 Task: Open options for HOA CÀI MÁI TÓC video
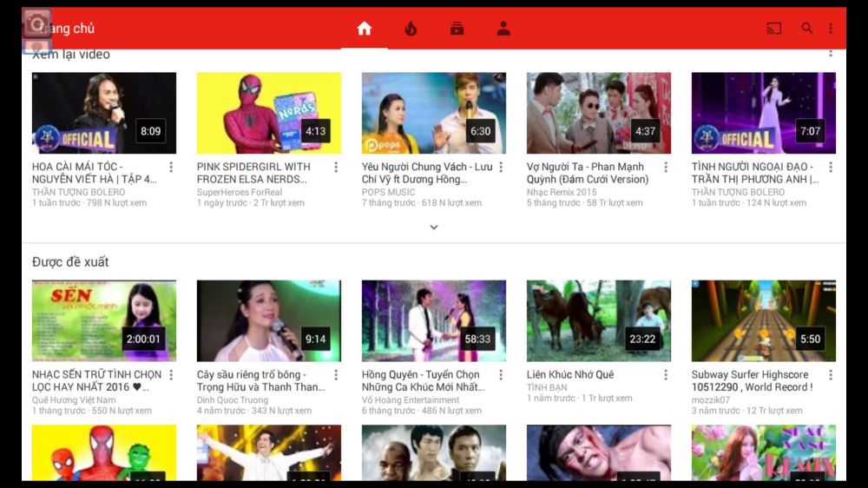coord(171,167)
